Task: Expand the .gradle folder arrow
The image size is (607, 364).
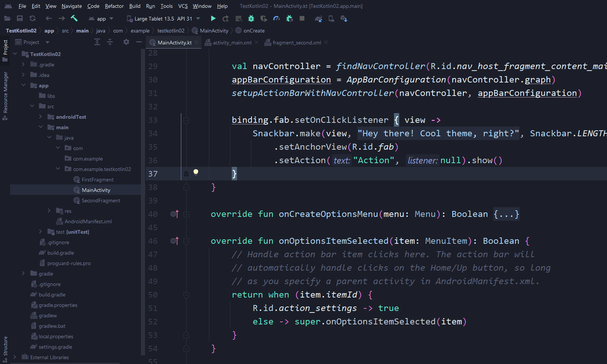Action: pos(23,65)
